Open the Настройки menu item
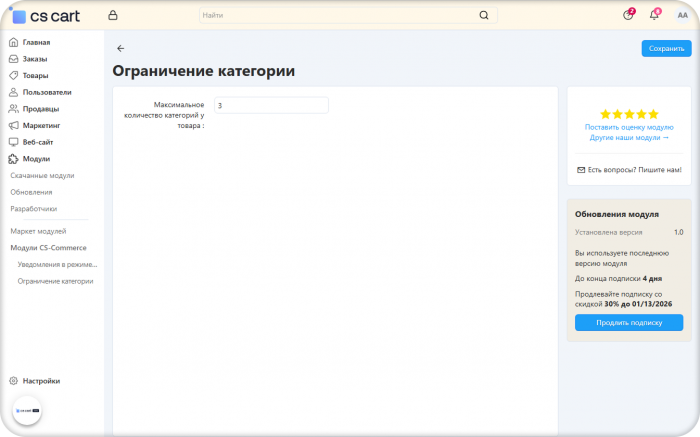Image resolution: width=700 pixels, height=437 pixels. (x=41, y=381)
